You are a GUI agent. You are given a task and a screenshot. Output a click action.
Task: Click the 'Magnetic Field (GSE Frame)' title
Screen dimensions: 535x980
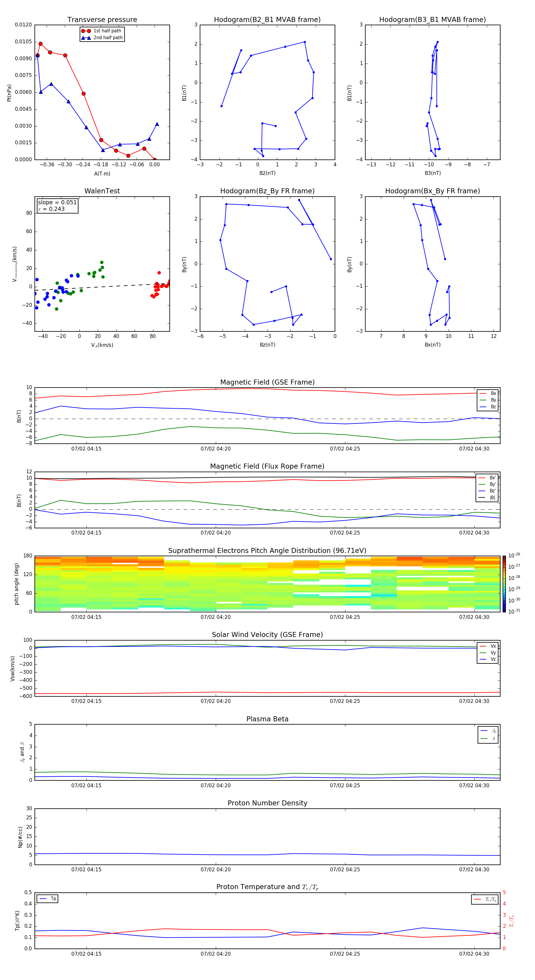267,382
